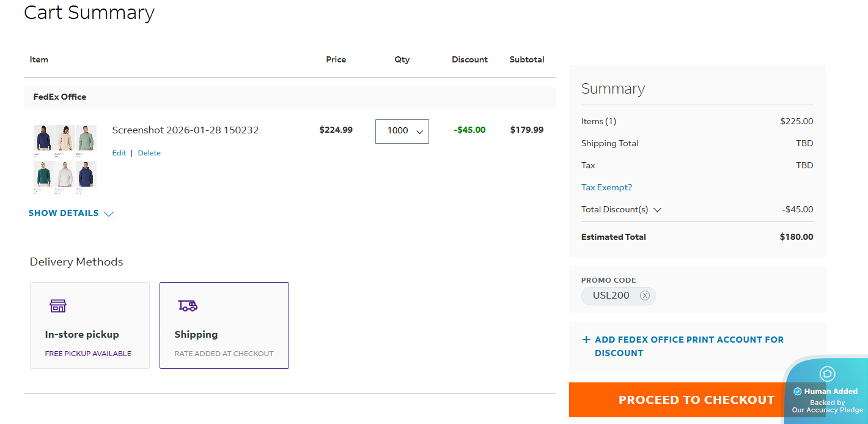Delete the Screenshot item from the cart
The height and width of the screenshot is (424, 868).
pos(149,153)
